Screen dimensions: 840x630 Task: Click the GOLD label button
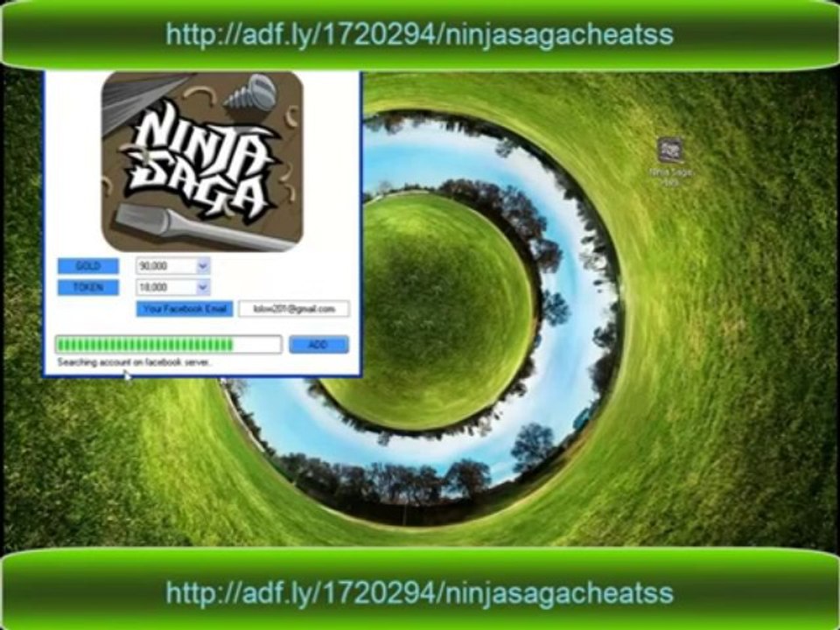tap(88, 266)
